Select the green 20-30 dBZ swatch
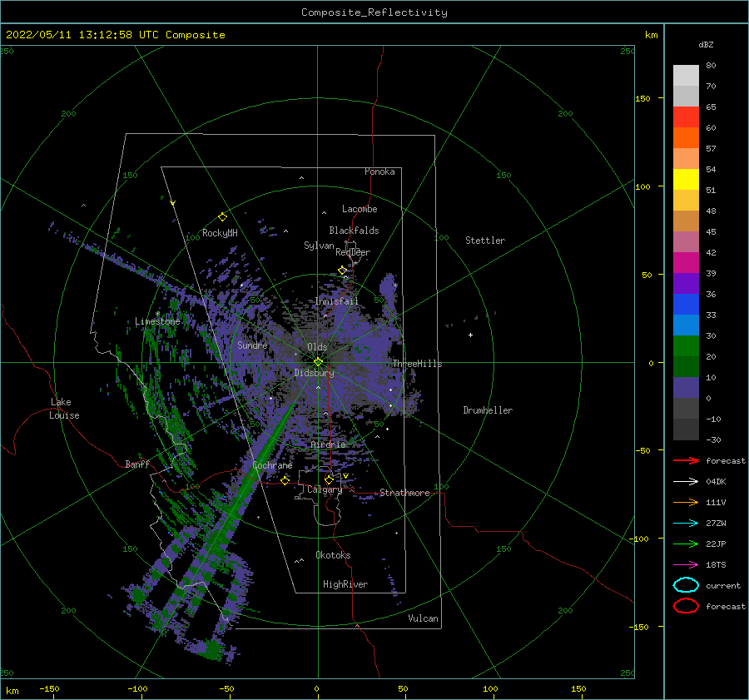This screenshot has width=749, height=700. (x=686, y=346)
